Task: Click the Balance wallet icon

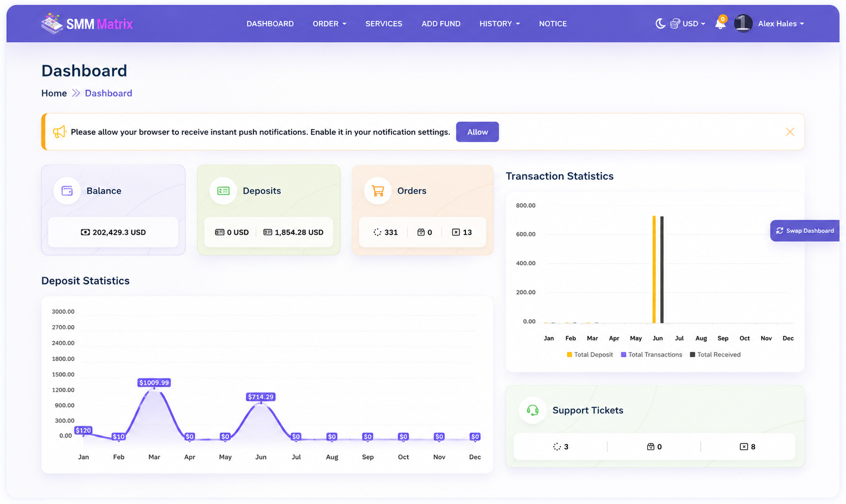Action: (67, 191)
